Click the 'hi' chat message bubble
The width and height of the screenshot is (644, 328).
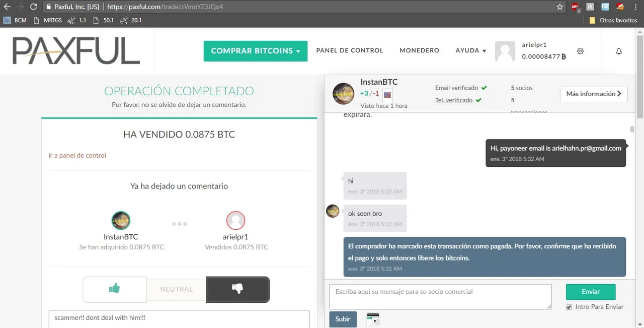click(374, 186)
